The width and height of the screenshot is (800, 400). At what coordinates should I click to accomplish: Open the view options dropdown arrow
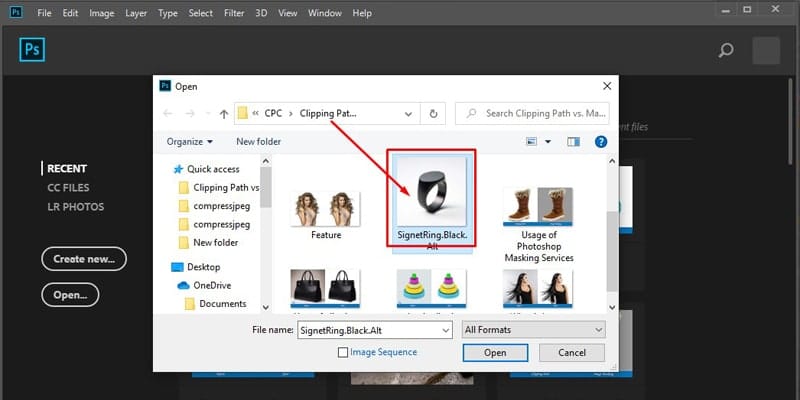[x=548, y=142]
